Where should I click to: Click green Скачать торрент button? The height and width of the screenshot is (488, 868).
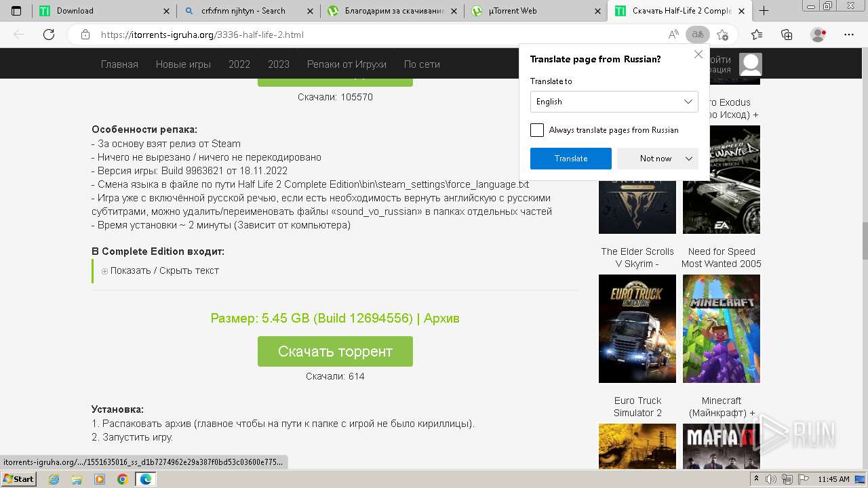pyautogui.click(x=335, y=351)
